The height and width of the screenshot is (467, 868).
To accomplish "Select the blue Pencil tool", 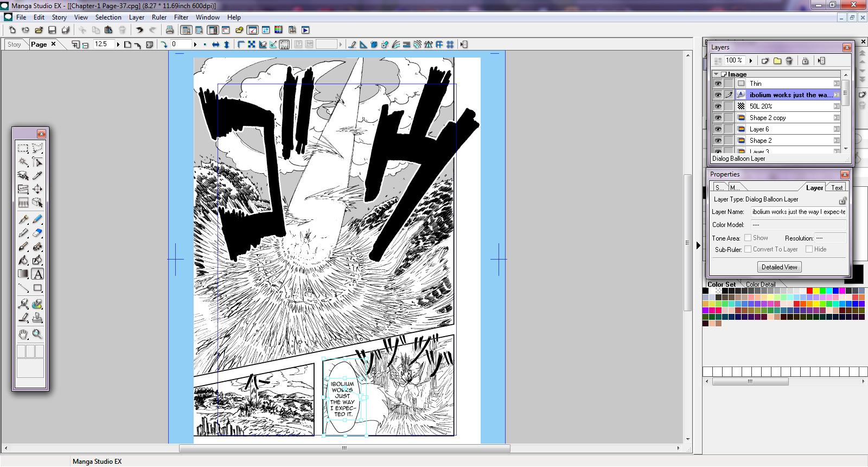I will pos(37,219).
